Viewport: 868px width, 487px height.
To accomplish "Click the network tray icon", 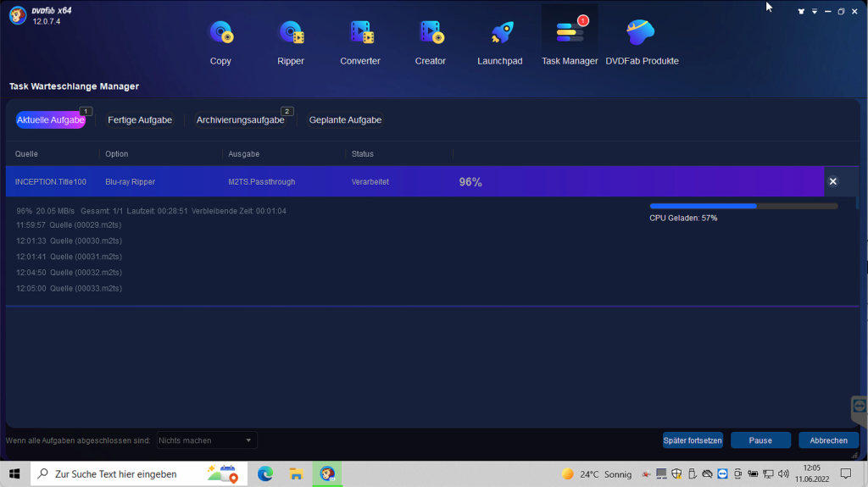I will [x=768, y=473].
